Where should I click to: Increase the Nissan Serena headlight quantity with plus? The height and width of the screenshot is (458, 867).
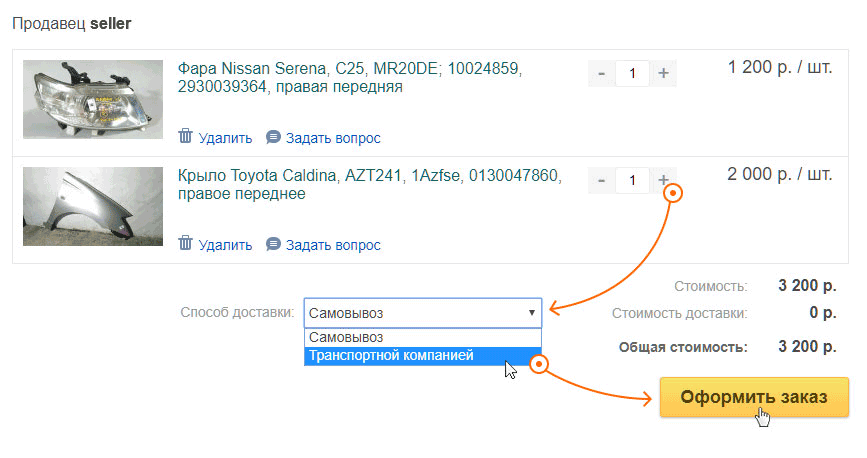coord(663,74)
